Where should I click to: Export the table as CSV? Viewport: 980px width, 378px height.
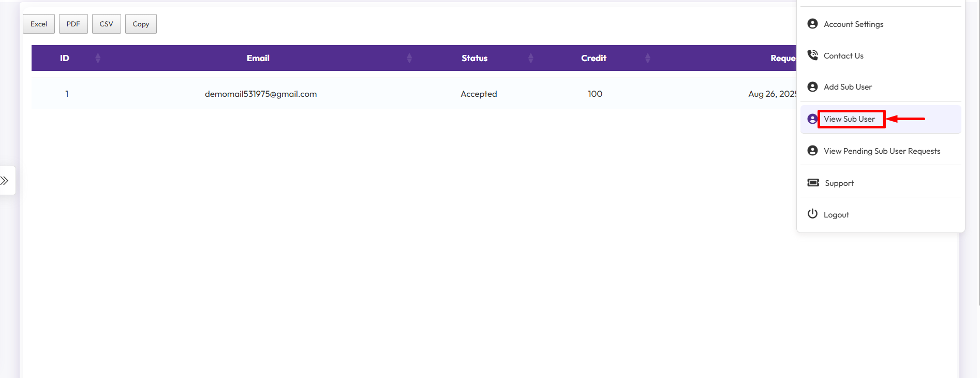(x=106, y=24)
